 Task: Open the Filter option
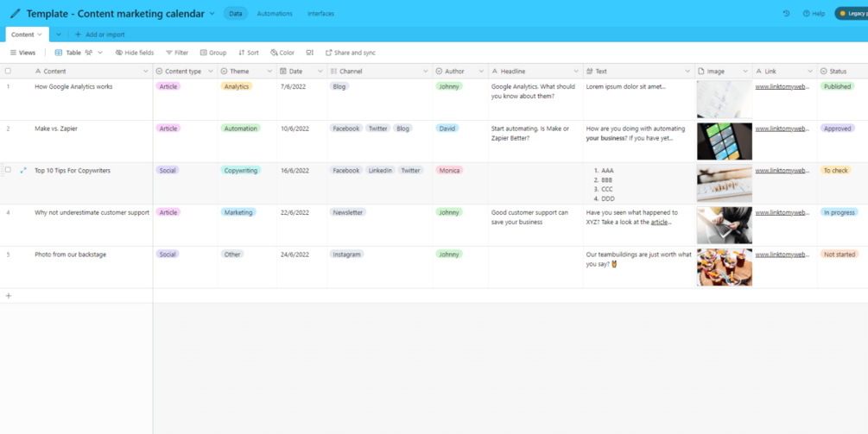click(x=177, y=53)
